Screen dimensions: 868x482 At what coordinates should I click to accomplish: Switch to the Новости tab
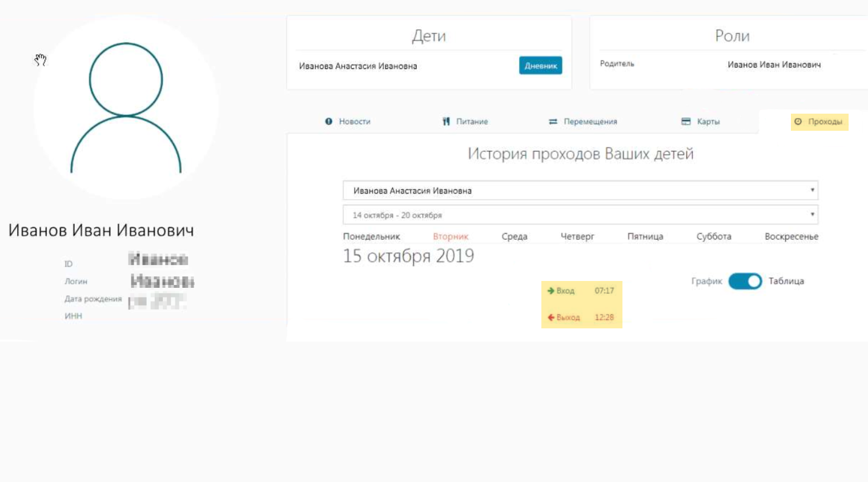tap(348, 122)
